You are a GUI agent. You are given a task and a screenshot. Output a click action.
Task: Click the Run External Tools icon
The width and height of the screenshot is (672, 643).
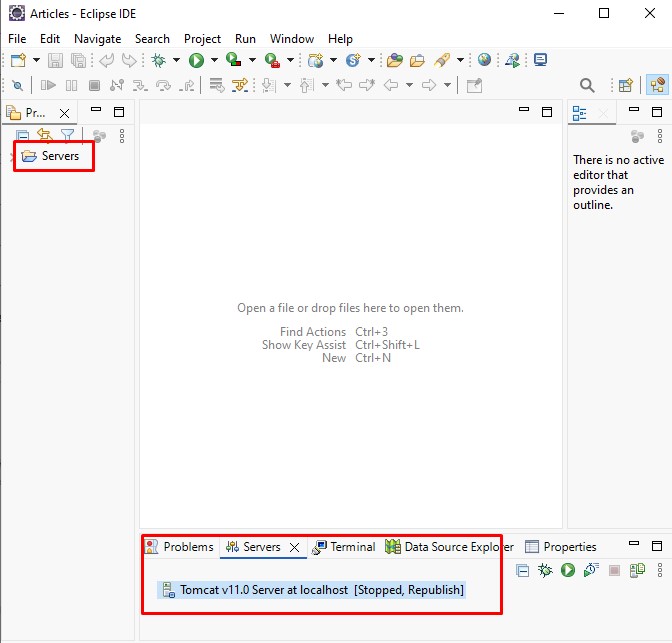(x=272, y=60)
